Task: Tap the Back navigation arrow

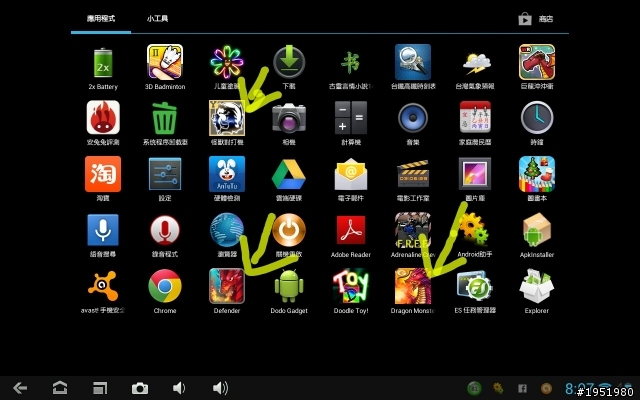Action: click(x=20, y=388)
